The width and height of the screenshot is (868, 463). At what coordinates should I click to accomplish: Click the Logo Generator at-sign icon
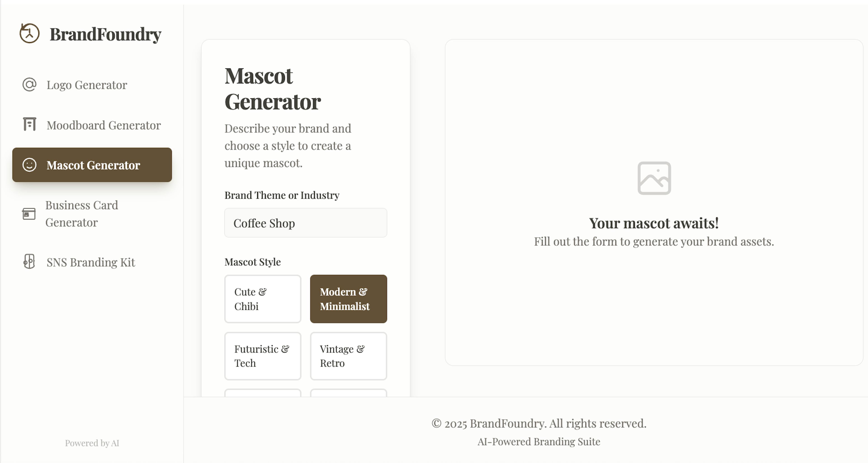coord(29,85)
